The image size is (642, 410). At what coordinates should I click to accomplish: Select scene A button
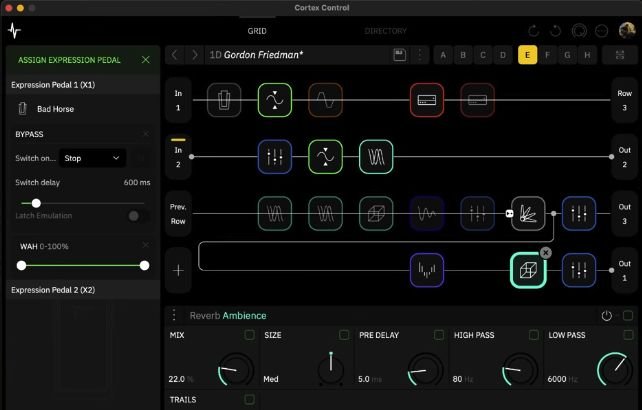coord(443,55)
